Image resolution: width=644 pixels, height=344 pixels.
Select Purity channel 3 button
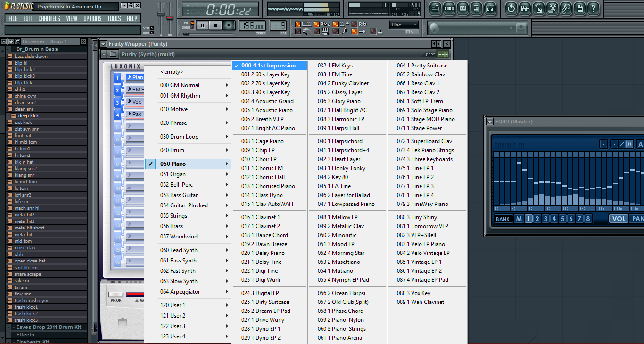(x=117, y=102)
